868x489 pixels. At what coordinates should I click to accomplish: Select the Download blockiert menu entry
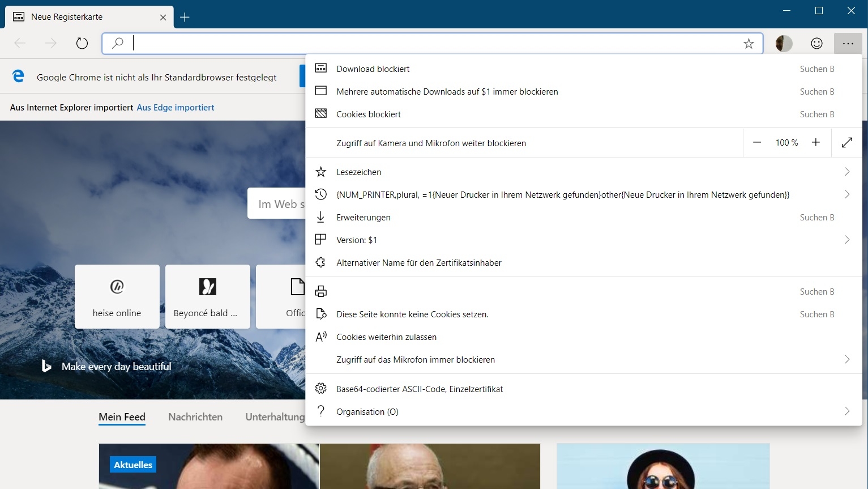click(x=373, y=69)
